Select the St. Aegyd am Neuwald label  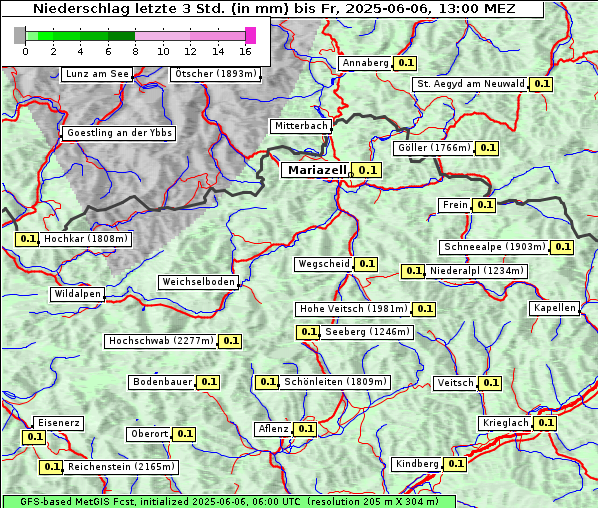(471, 84)
